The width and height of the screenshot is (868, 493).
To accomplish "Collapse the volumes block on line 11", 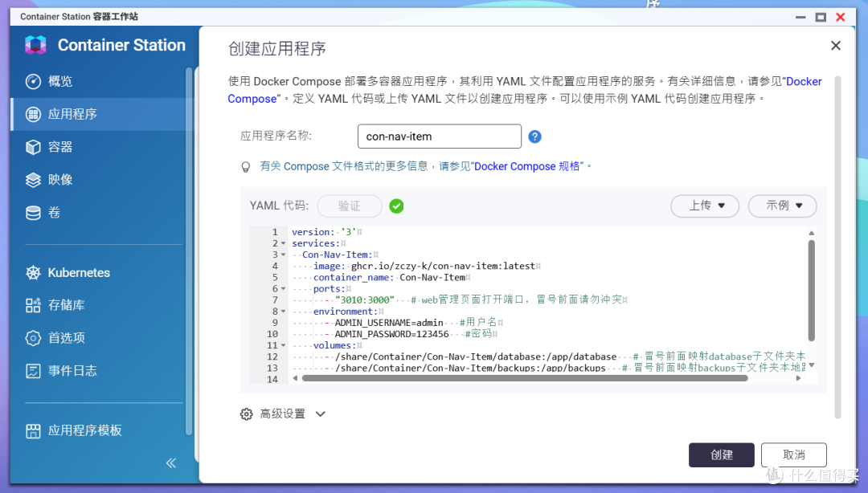I will coord(284,345).
